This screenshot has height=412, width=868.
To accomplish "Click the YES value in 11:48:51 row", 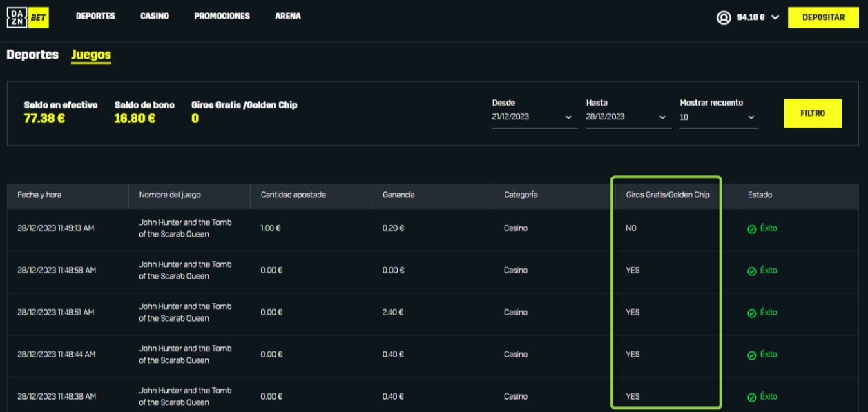I will (x=633, y=313).
